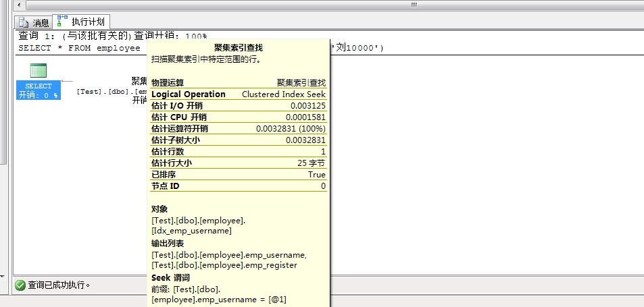Click the Logical Operation row label
The image size is (644, 307).
188,94
